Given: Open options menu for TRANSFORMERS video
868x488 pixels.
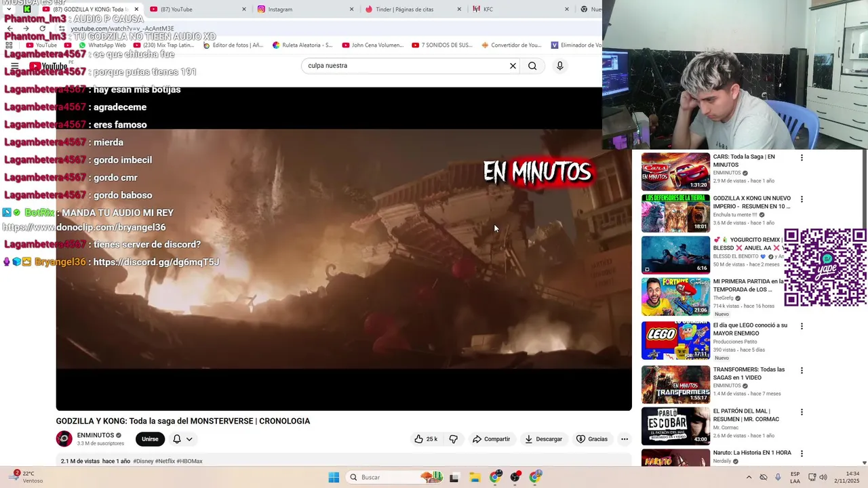Looking at the screenshot, I should point(802,371).
